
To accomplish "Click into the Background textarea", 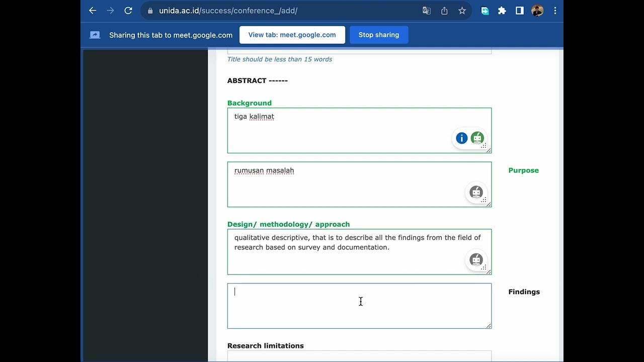I will tap(359, 130).
